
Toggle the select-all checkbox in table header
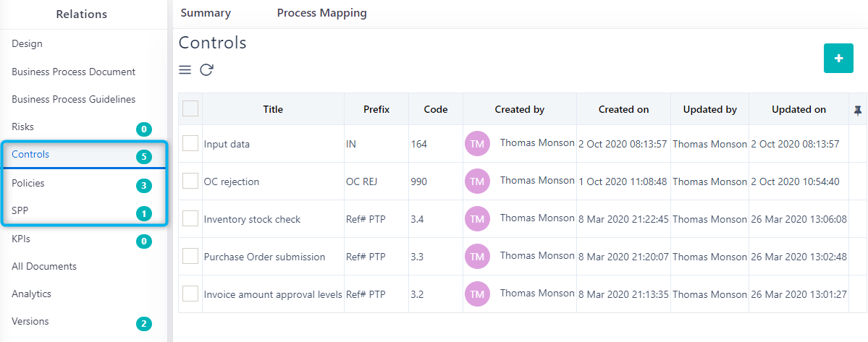tap(190, 109)
